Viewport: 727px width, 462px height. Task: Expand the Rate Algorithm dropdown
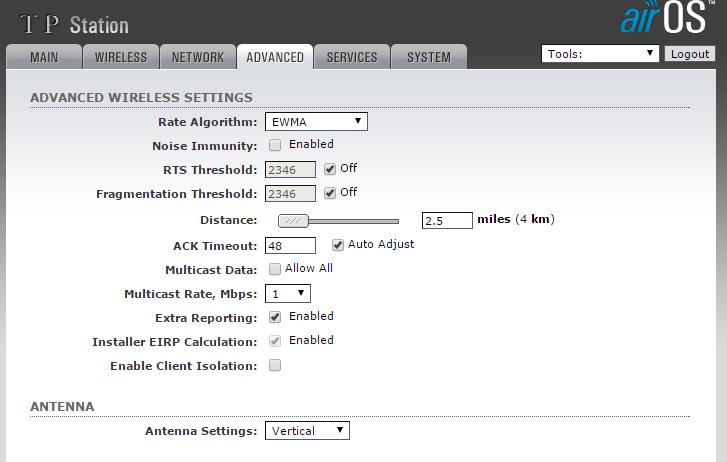point(317,122)
